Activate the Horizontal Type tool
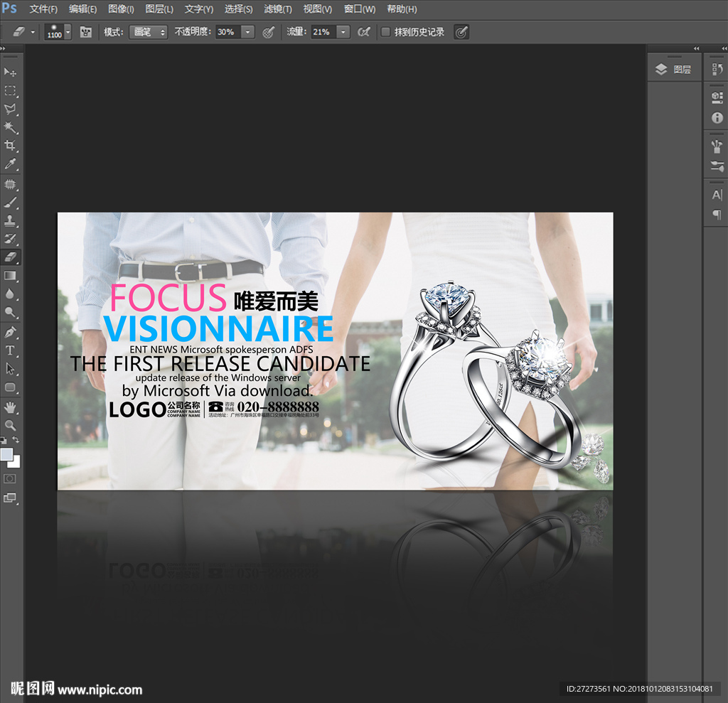 (11, 350)
